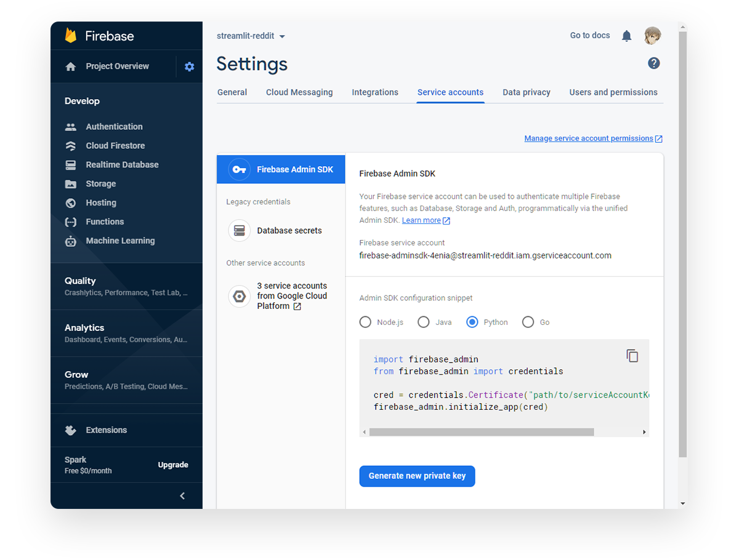This screenshot has width=739, height=560.
Task: Click the code scrollbar left arrow
Action: click(x=364, y=432)
